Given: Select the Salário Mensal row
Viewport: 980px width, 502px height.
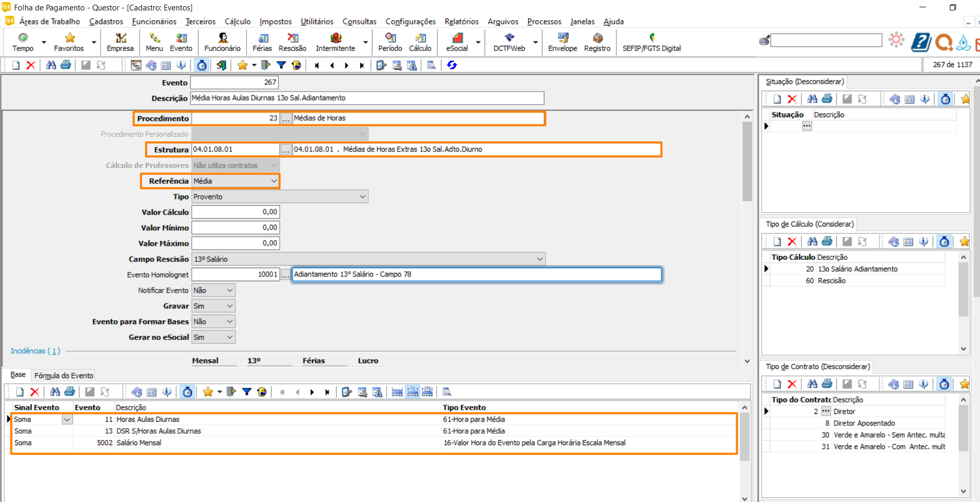Looking at the screenshot, I should [139, 443].
